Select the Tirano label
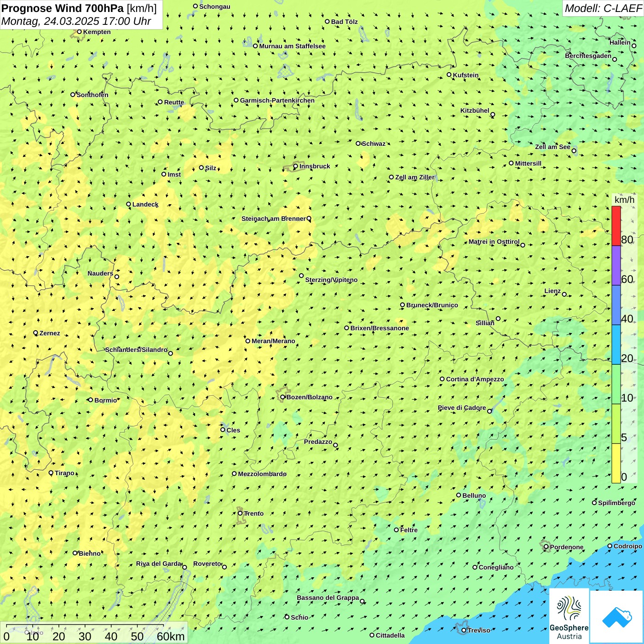 click(x=64, y=473)
